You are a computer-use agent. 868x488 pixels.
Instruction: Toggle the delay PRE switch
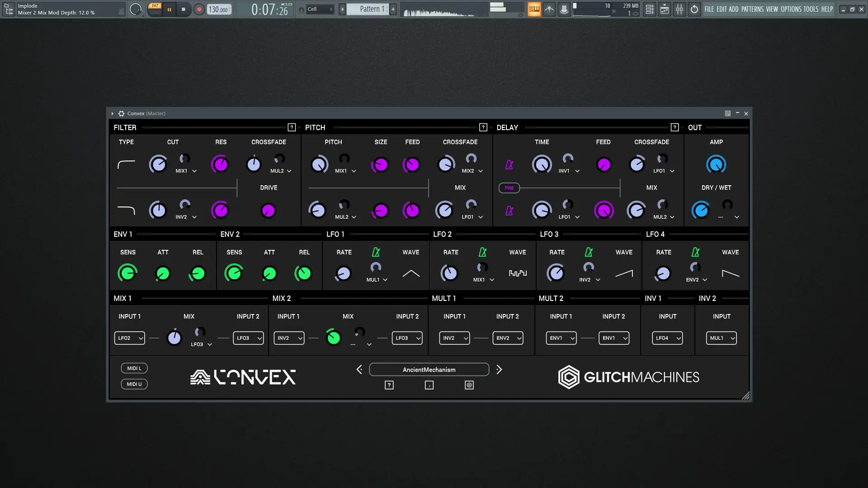click(x=509, y=188)
